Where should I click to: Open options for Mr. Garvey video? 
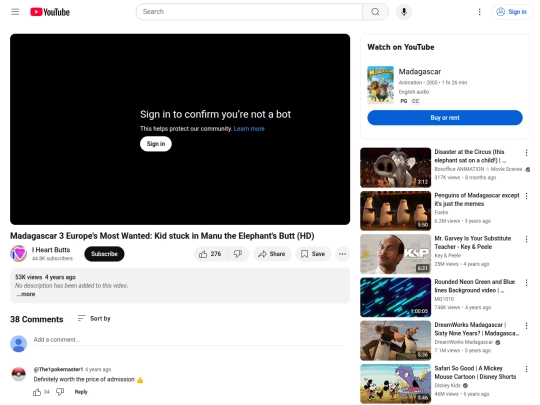(526, 239)
